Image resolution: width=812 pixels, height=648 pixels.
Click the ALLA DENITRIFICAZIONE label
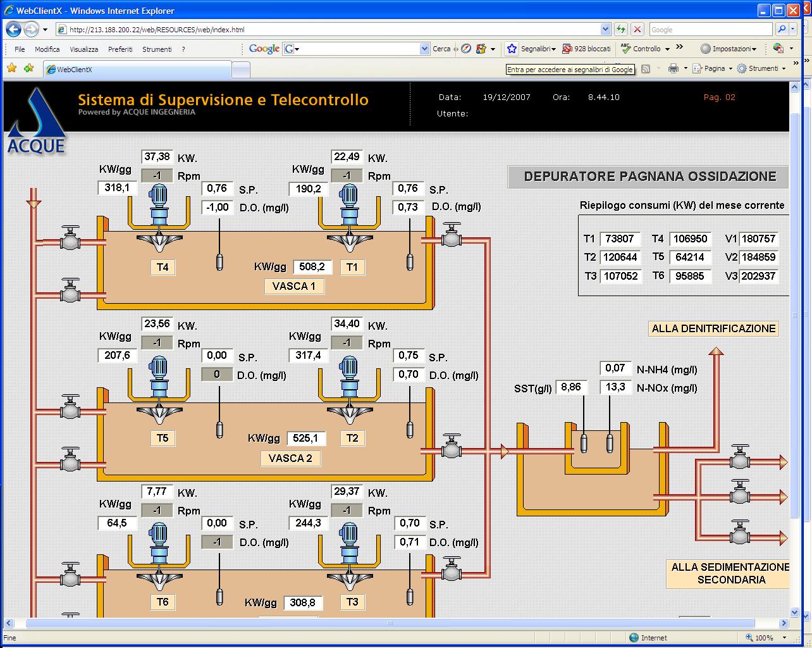point(714,328)
